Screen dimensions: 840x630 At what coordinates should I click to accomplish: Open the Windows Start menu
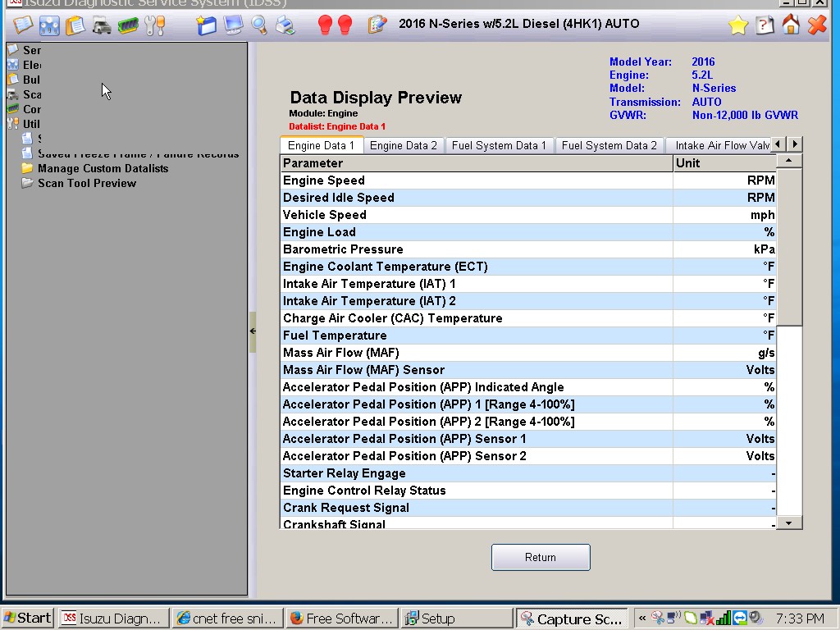27,619
